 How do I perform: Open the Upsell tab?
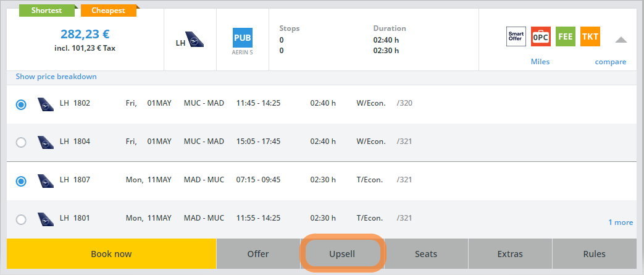click(343, 254)
